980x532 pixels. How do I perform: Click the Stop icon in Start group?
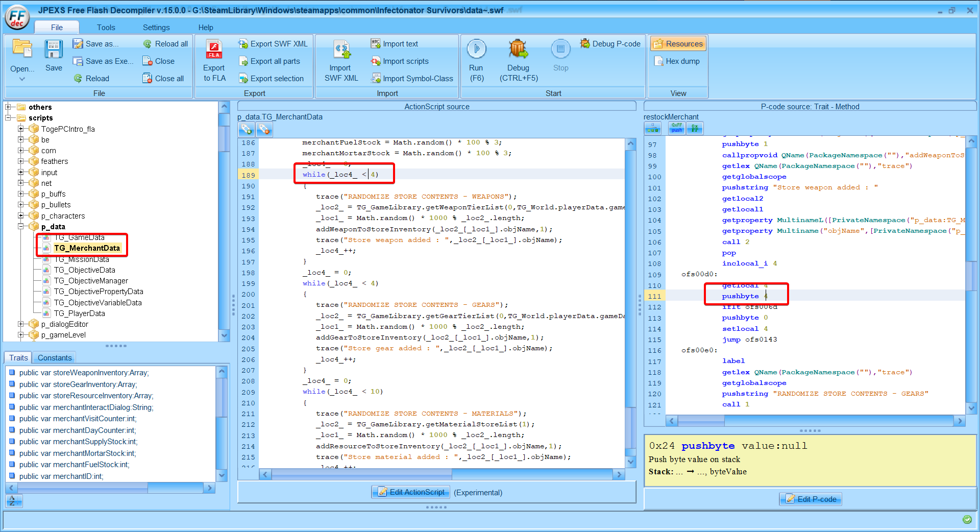pos(560,49)
